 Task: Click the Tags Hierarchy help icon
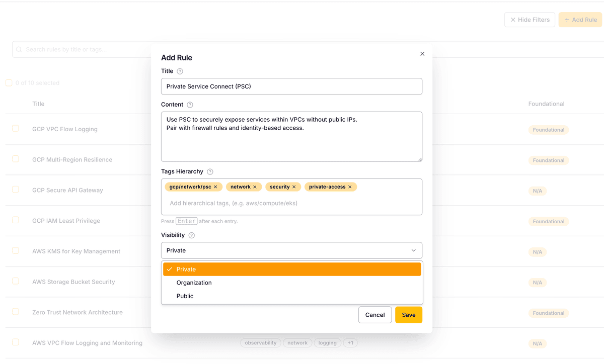210,172
